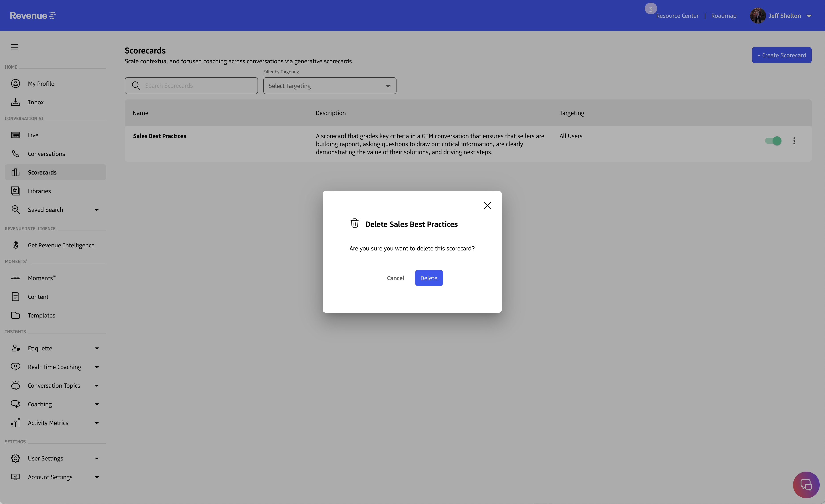Viewport: 825px width, 504px height.
Task: Click the Activity Metrics icon
Action: [15, 423]
